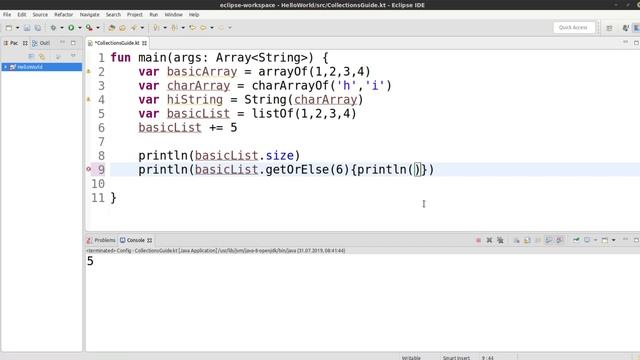The height and width of the screenshot is (360, 640).
Task: Open the Open Console dropdown arrow
Action: (613, 240)
